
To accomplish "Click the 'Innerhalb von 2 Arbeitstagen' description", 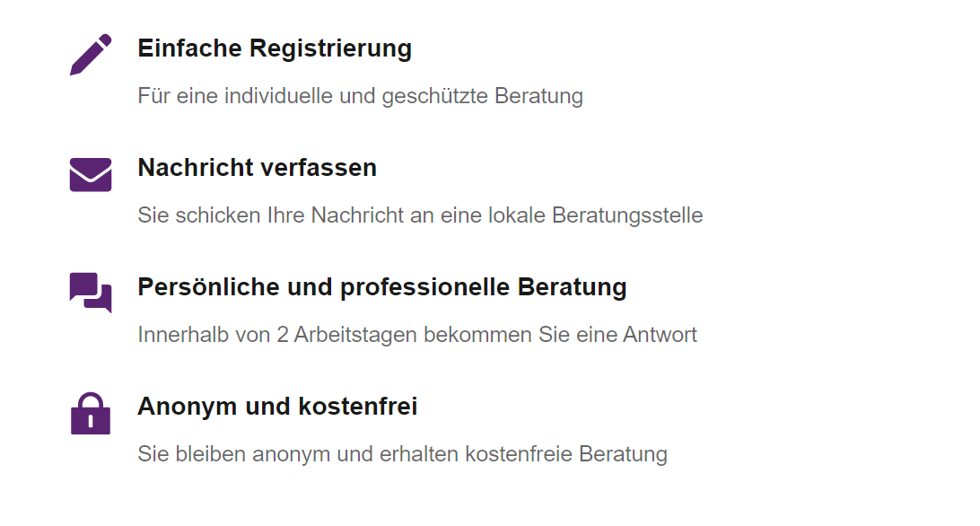I will tap(417, 335).
